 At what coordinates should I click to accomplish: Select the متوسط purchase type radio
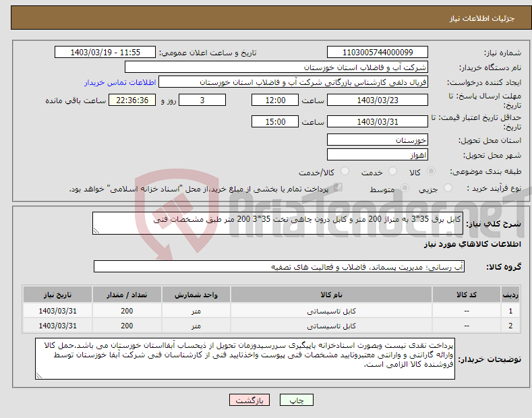click(405, 187)
